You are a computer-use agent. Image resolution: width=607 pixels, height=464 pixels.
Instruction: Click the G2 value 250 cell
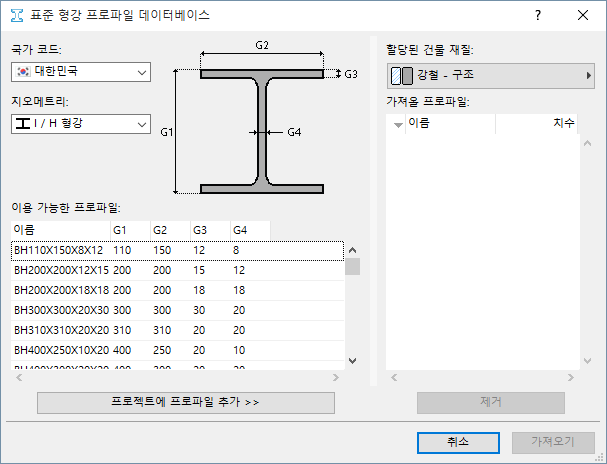click(162, 351)
